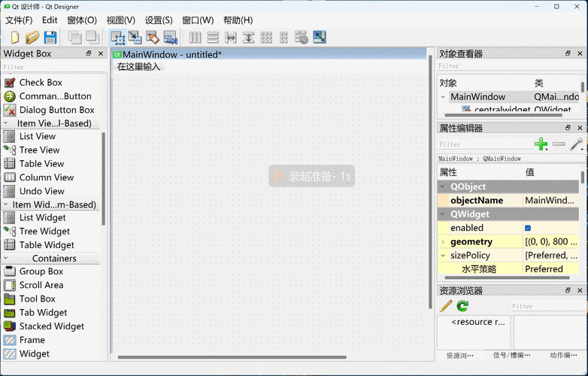Open the 水平策略 Preferred value dropdown
This screenshot has height=376, width=588.
(550, 268)
